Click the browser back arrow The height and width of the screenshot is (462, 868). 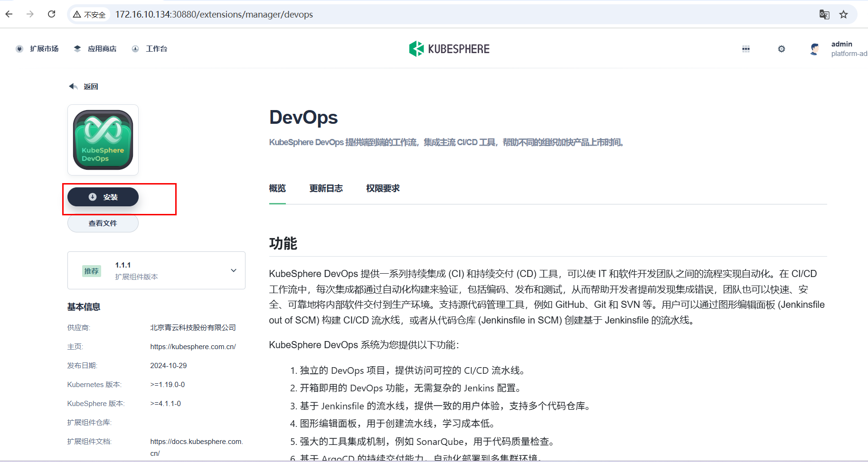9,14
